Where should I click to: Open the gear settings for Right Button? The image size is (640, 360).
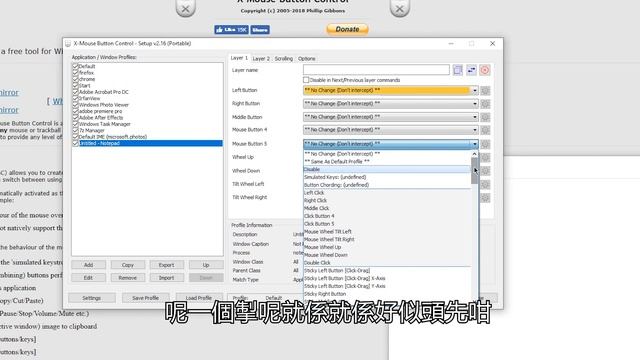click(485, 104)
